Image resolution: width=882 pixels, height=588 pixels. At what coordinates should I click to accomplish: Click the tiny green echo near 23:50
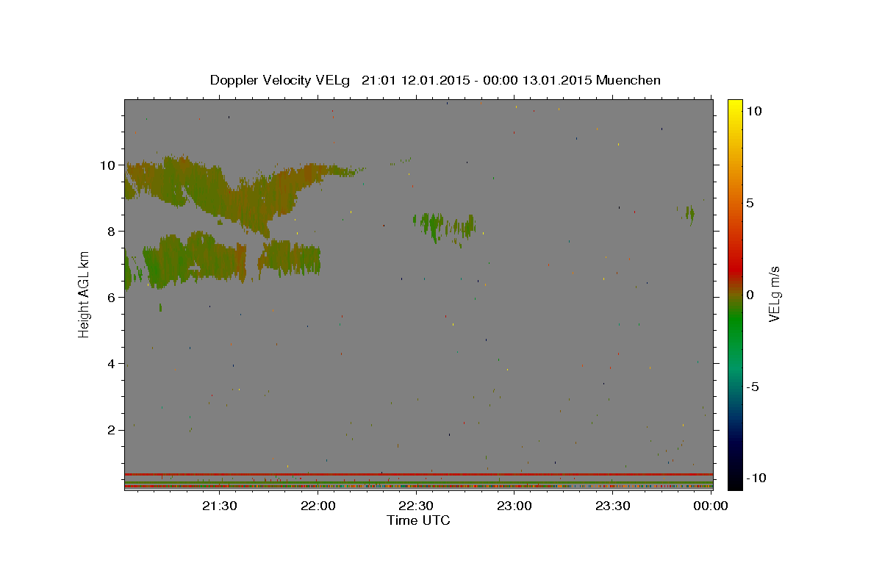(x=689, y=214)
